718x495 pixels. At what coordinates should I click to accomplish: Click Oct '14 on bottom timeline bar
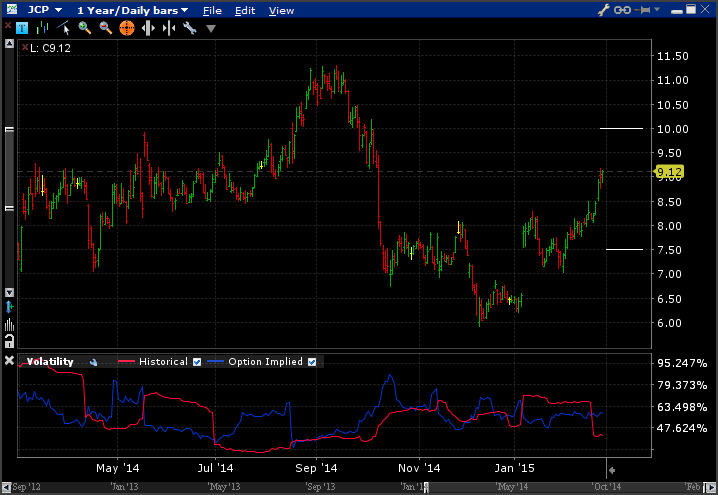(x=606, y=487)
